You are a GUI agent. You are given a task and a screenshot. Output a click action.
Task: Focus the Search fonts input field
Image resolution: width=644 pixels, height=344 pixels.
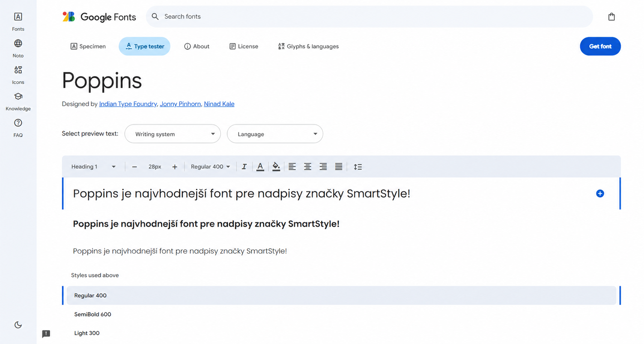(370, 17)
